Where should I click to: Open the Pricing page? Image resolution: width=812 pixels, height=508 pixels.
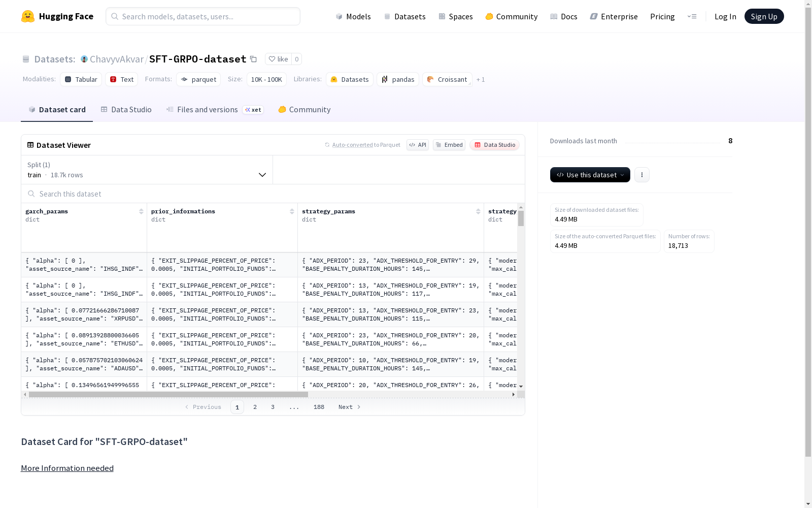click(662, 16)
